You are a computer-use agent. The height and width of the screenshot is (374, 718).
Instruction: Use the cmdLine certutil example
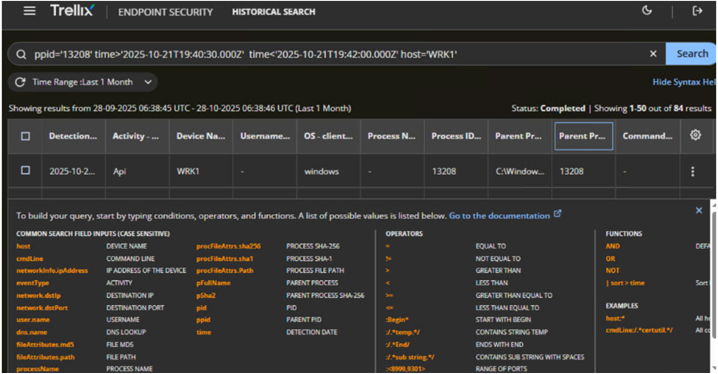pos(639,330)
